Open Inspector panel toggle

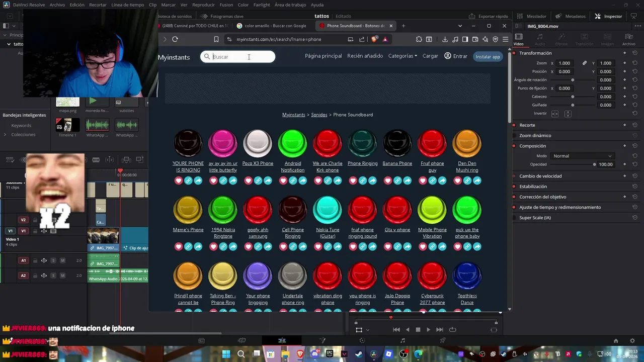(x=608, y=16)
